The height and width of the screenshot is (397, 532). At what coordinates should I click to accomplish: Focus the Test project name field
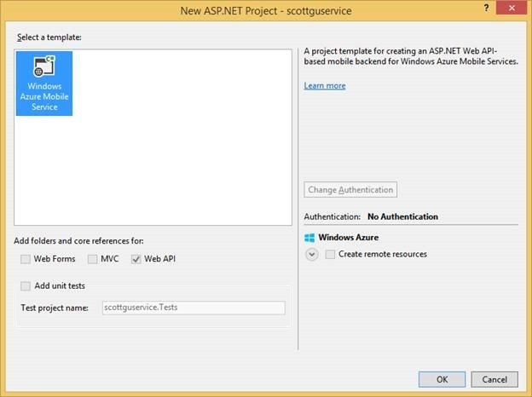click(x=192, y=308)
